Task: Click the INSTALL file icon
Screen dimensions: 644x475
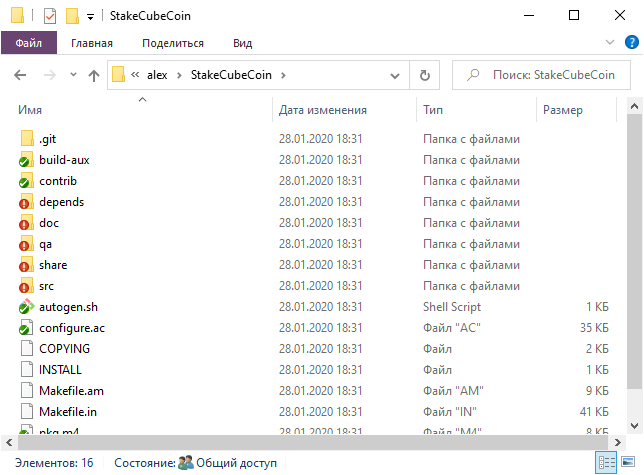Action: coord(27,369)
